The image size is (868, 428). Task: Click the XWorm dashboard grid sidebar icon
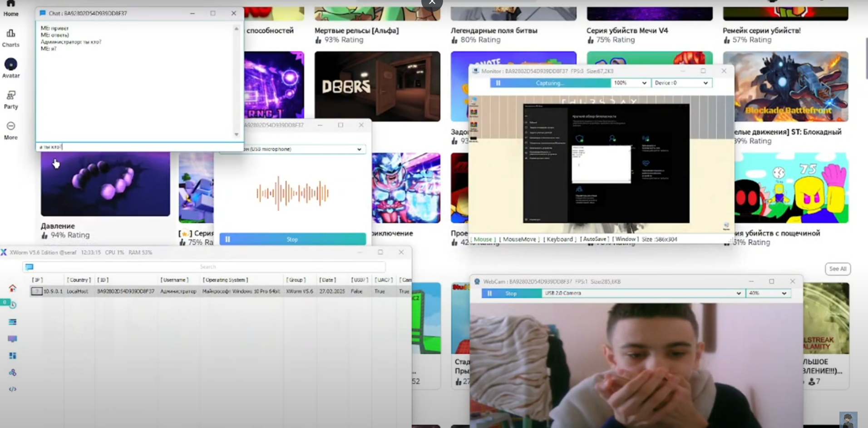pos(13,356)
